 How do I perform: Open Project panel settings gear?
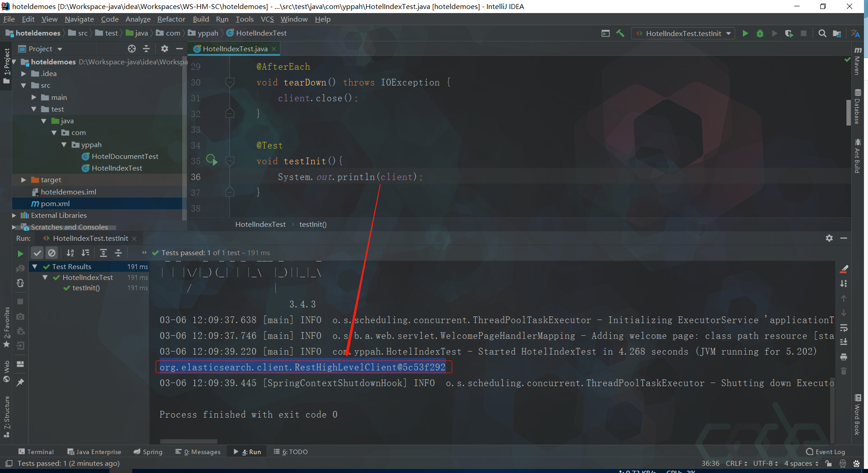pyautogui.click(x=165, y=49)
